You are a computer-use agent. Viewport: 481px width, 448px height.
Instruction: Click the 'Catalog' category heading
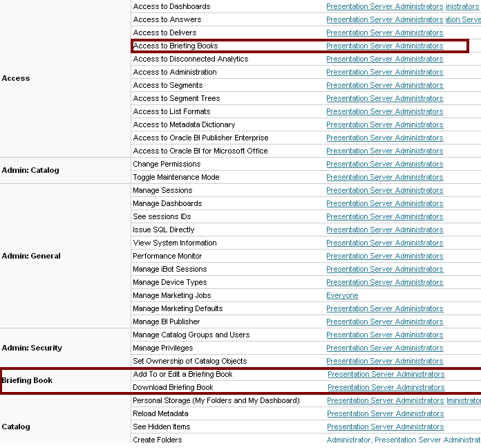click(x=16, y=427)
